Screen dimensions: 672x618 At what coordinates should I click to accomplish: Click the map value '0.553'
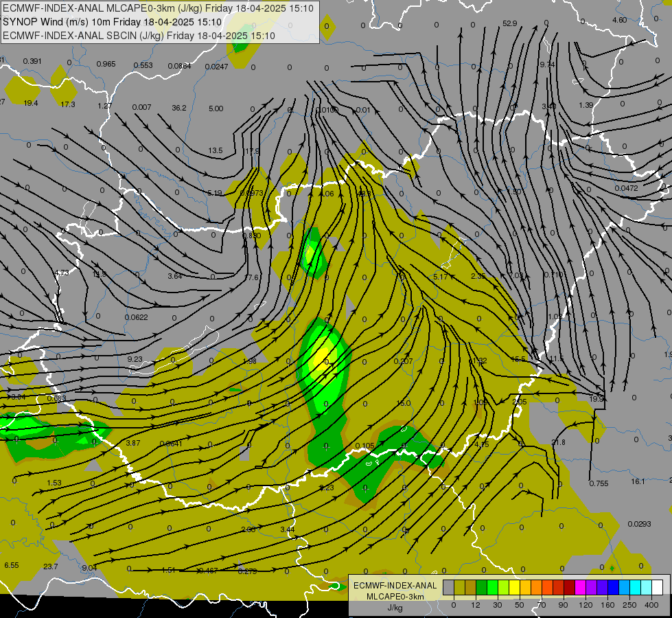(143, 66)
